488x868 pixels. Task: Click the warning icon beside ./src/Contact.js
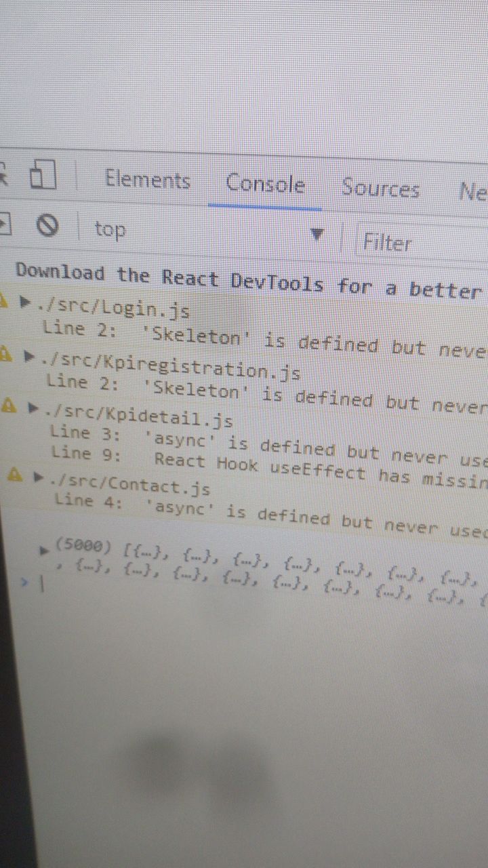14,474
